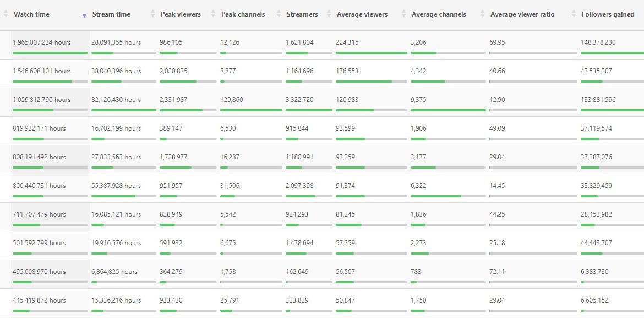Click sort arrows between Streamers and Average viewers

329,14
